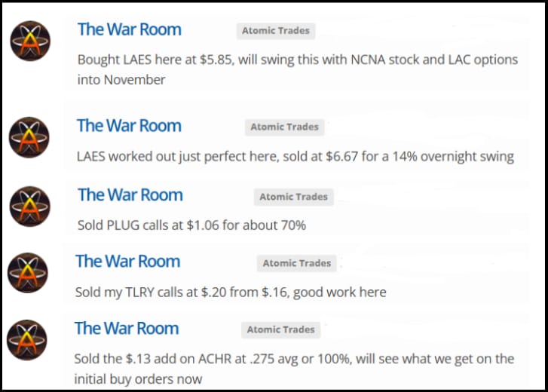Click the Atomic Trades tag on the LAES bought post
548x392 pixels.
(275, 31)
